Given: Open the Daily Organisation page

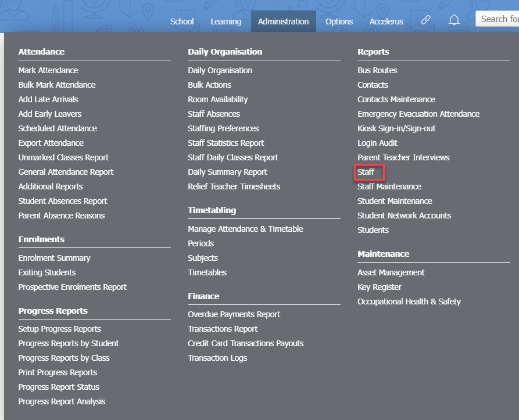Looking at the screenshot, I should pos(220,70).
